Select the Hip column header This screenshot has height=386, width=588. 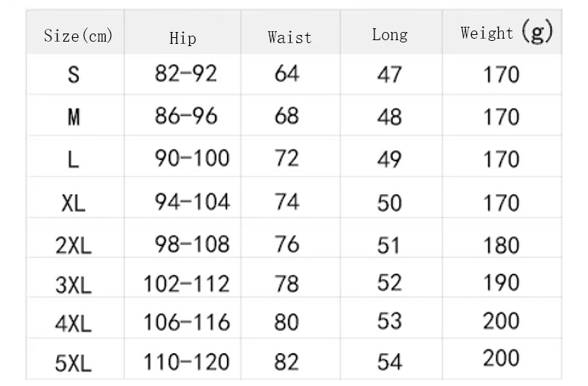click(x=182, y=39)
